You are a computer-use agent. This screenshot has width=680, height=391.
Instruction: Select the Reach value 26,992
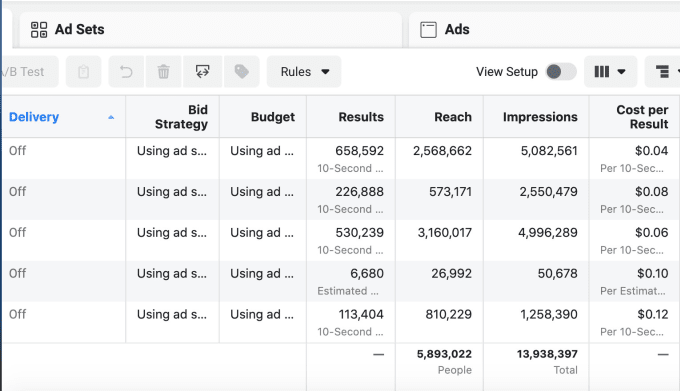451,274
